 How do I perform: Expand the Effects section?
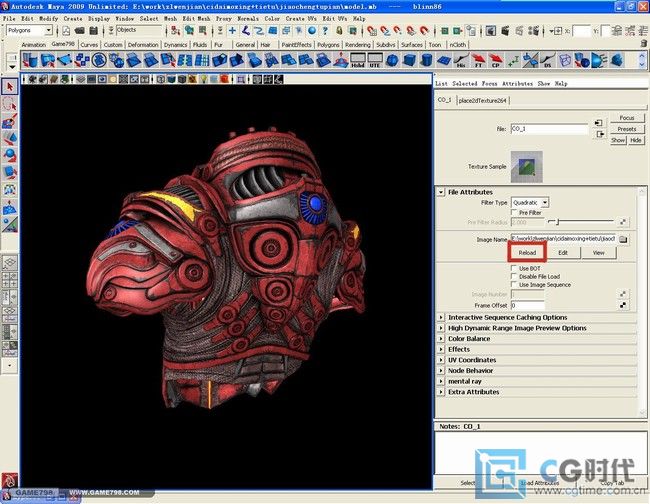tap(441, 349)
